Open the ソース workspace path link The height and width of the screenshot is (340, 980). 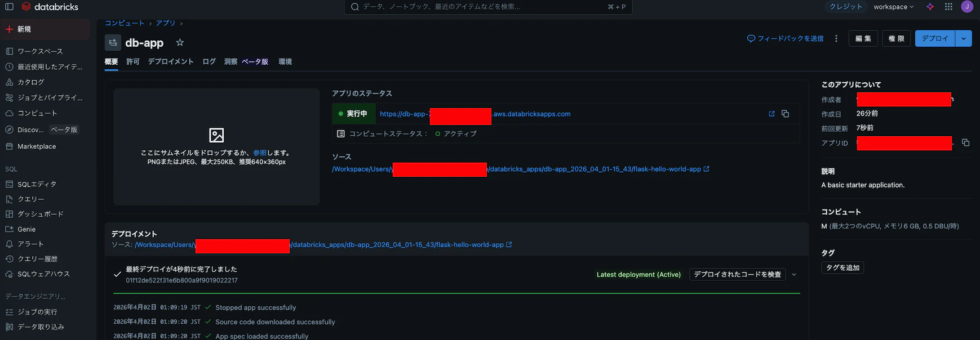516,169
